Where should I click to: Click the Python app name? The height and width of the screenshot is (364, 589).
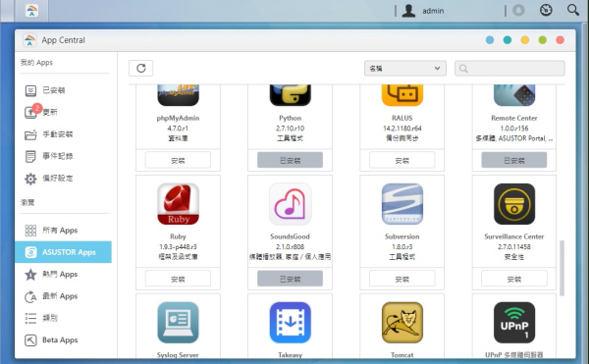click(x=290, y=118)
